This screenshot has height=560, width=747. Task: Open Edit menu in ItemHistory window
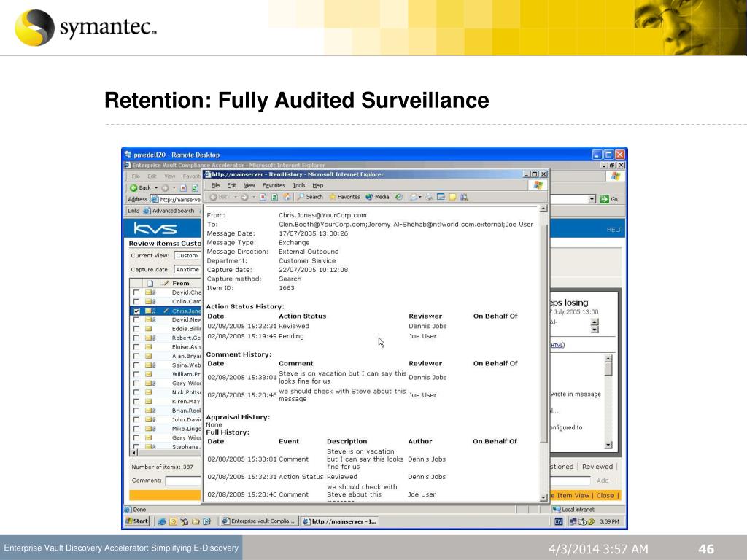tap(231, 186)
